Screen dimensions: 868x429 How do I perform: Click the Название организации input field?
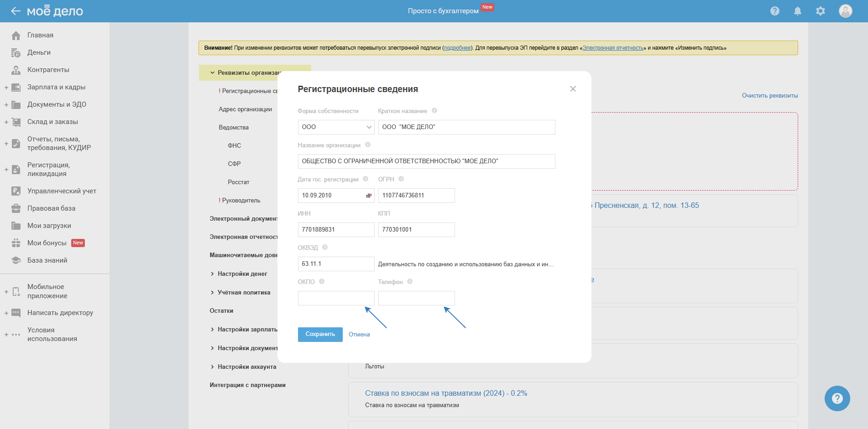[x=426, y=161]
